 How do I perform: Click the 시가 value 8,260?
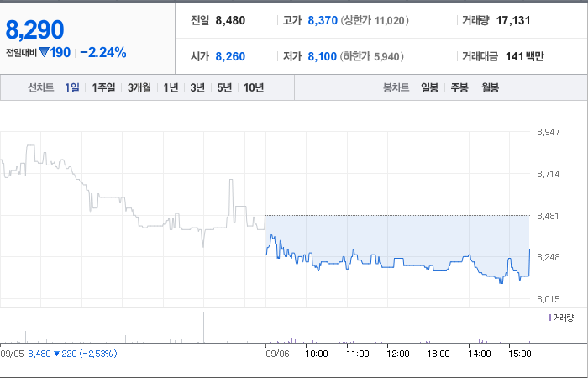230,56
